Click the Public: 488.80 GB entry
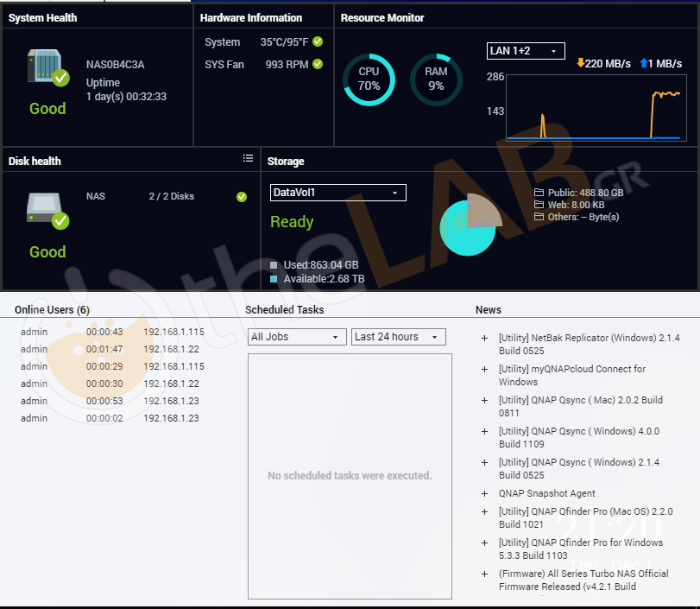The image size is (700, 609). 585,193
